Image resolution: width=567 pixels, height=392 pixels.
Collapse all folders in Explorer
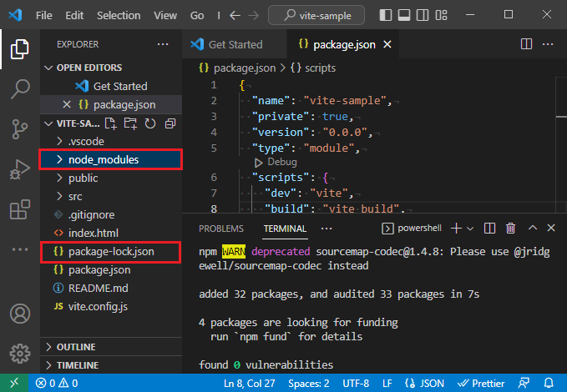click(x=170, y=123)
